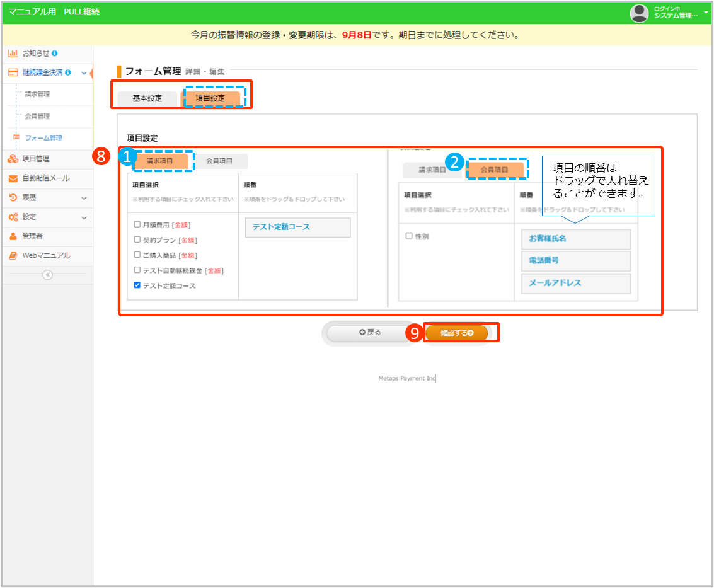This screenshot has height=588, width=714.
Task: Tick the 性別 checkbox
Action: (409, 236)
